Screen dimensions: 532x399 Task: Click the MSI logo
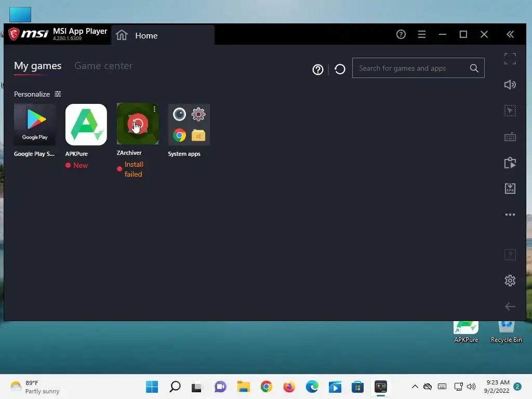29,34
